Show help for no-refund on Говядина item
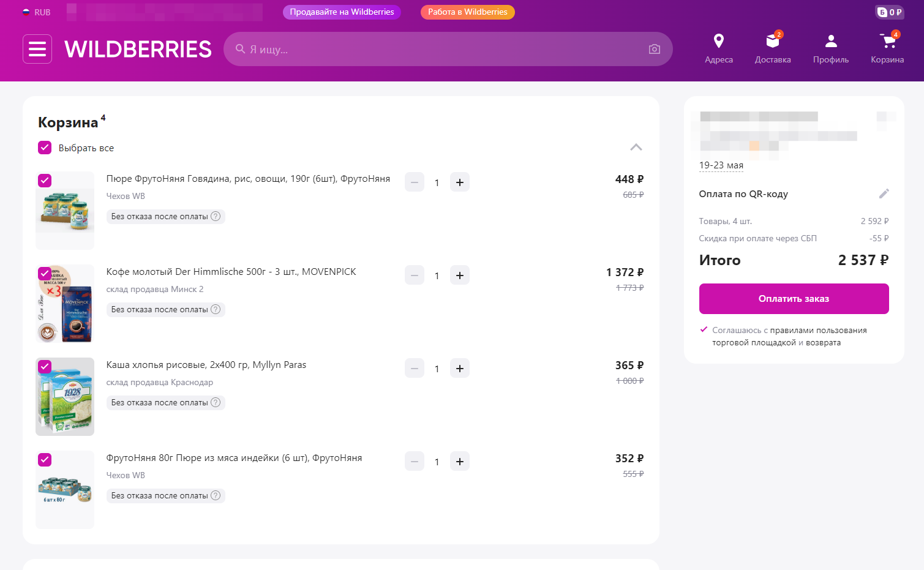 pos(216,216)
